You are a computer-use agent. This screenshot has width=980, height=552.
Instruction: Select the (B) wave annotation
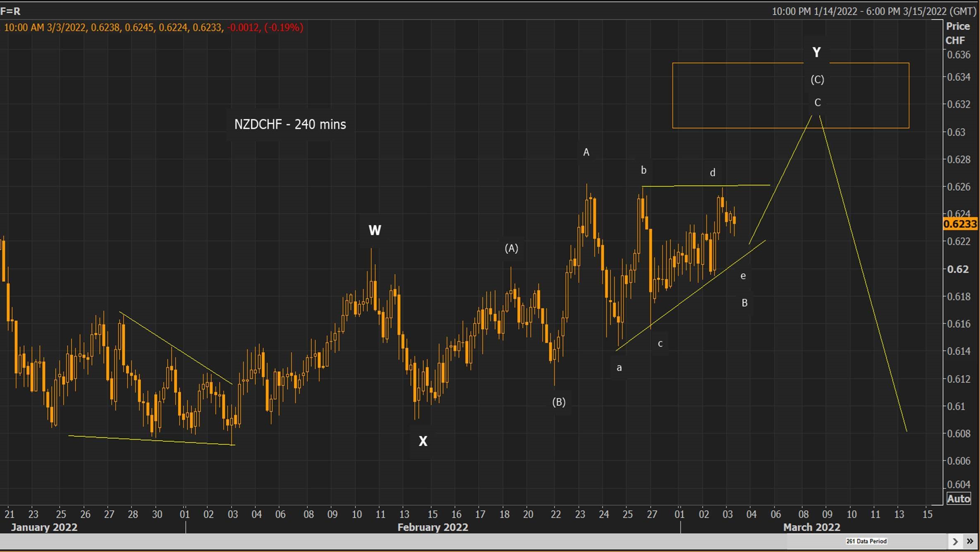click(559, 402)
